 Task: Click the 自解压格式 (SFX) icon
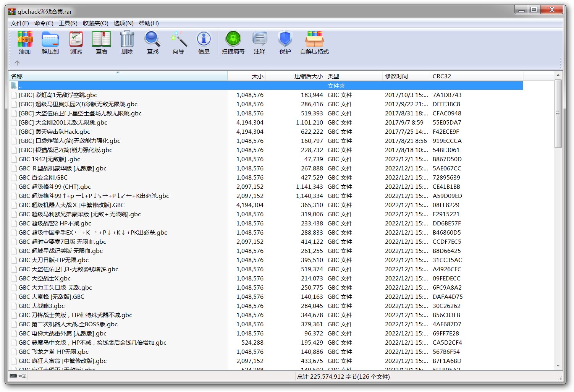point(315,39)
